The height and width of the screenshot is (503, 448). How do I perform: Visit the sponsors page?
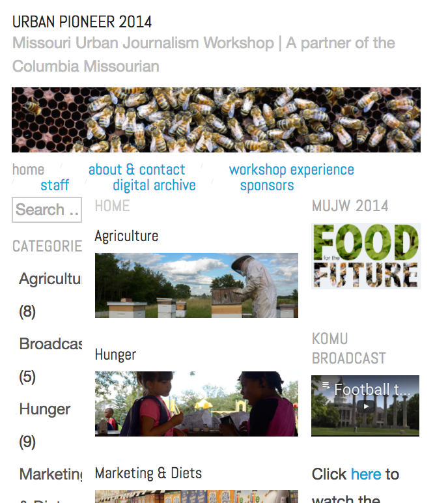pos(267,185)
